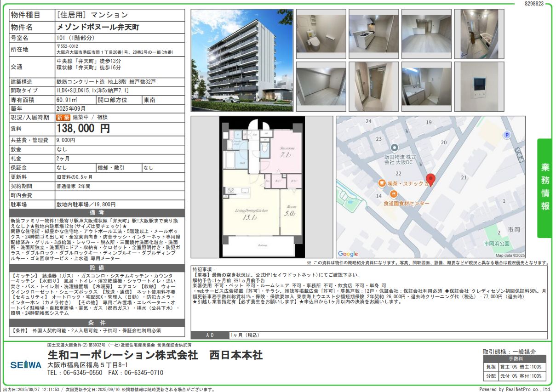The width and height of the screenshot is (556, 392).
Task: Click the orange 新築 badge
Action: coord(63,118)
